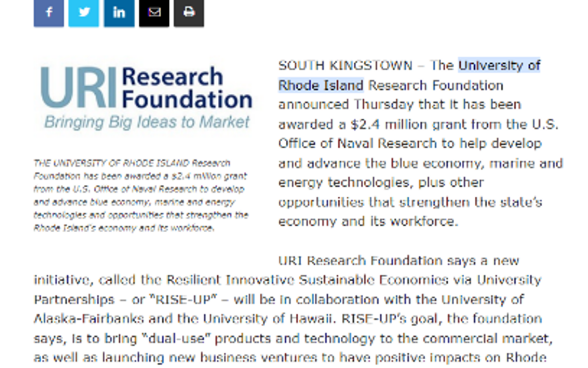This screenshot has width=588, height=368.
Task: Click 'Bringing Big Ideas to Market' tagline
Action: coord(146,123)
